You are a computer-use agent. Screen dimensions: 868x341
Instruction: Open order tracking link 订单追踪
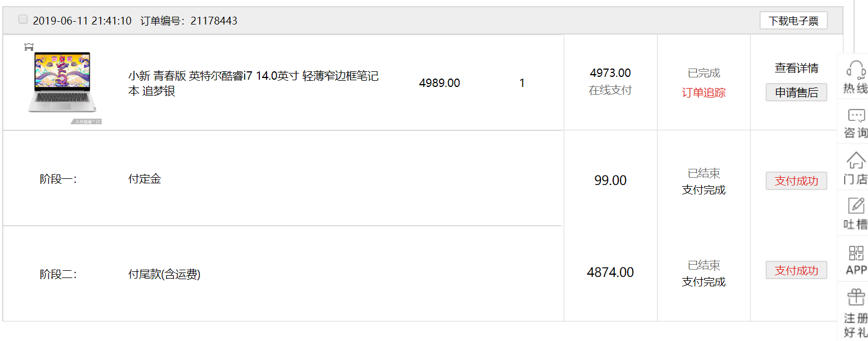click(x=703, y=93)
